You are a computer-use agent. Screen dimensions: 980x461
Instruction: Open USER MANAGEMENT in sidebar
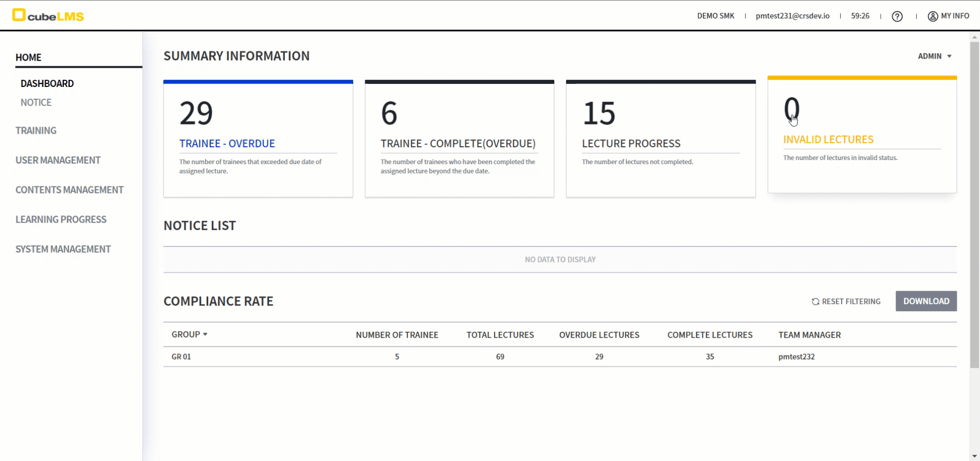click(x=58, y=160)
